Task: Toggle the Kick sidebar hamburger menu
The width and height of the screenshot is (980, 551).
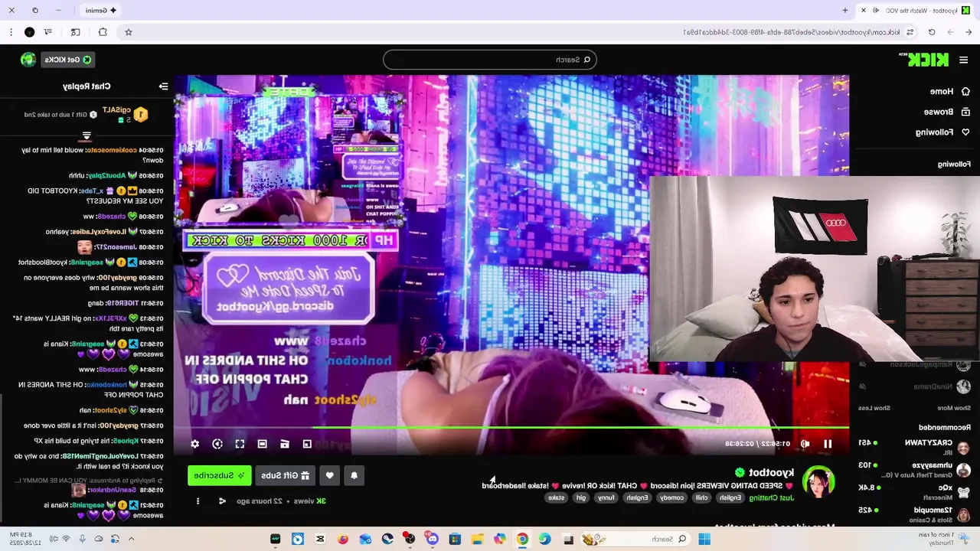Action: tap(964, 60)
